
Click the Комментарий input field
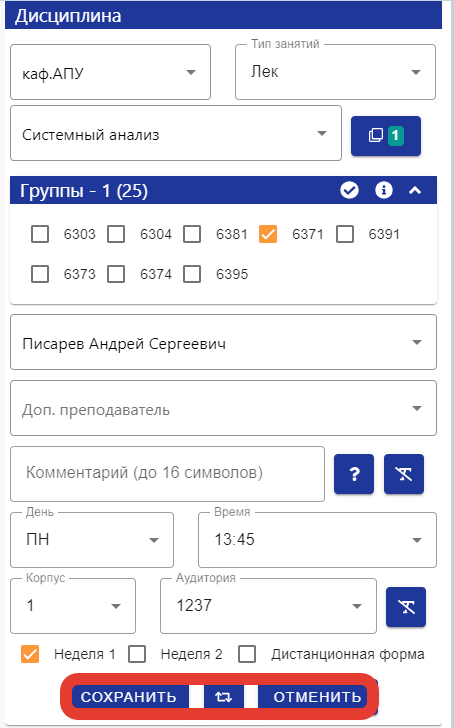coord(168,474)
